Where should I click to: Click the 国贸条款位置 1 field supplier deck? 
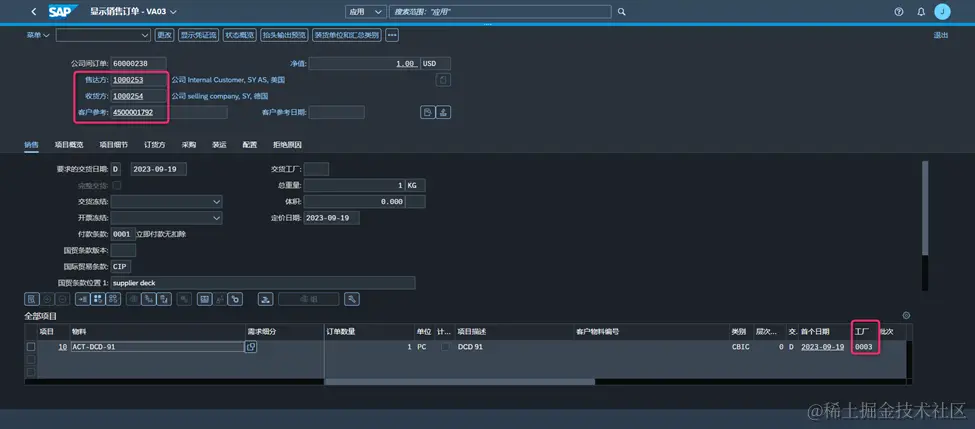coord(263,283)
